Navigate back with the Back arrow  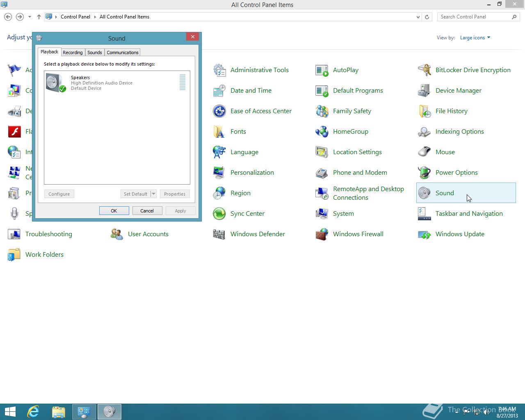tap(8, 17)
